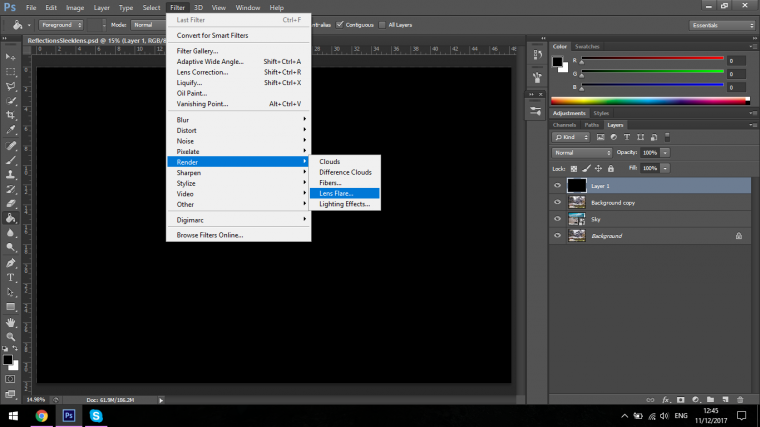Switch to the Swatches tab
This screenshot has height=427, width=760.
click(587, 47)
